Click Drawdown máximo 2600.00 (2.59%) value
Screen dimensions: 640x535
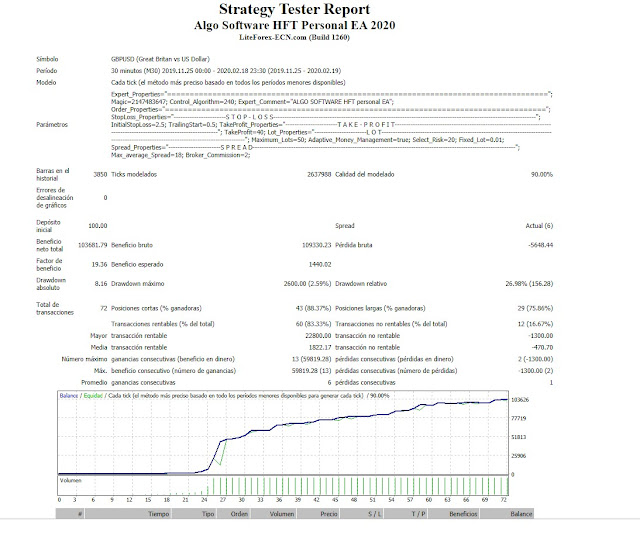307,284
